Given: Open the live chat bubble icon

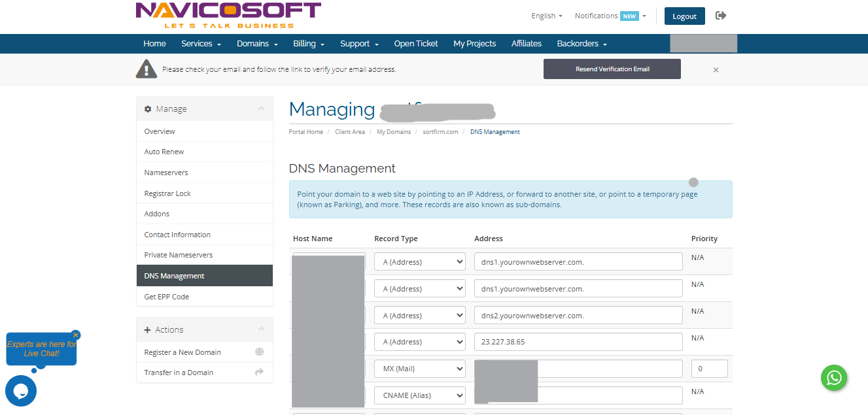Looking at the screenshot, I should tap(21, 391).
